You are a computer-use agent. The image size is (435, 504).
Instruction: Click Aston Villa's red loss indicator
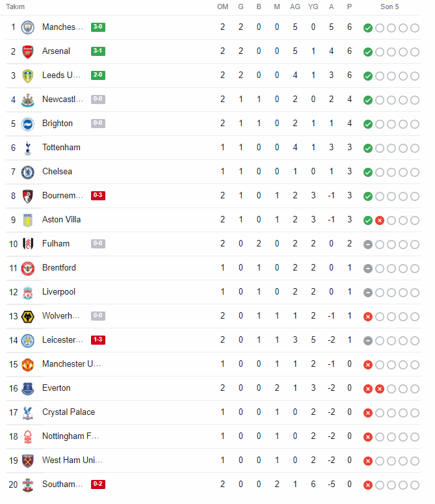click(x=380, y=220)
